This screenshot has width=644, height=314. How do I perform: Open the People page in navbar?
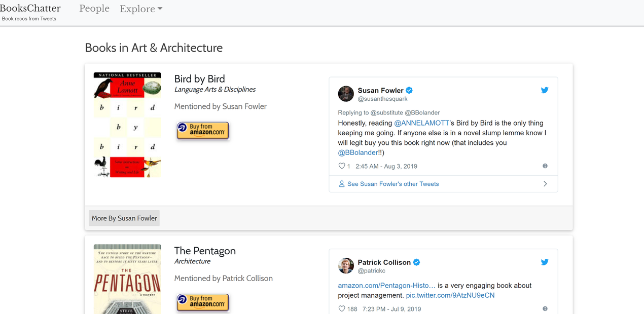[x=94, y=9]
